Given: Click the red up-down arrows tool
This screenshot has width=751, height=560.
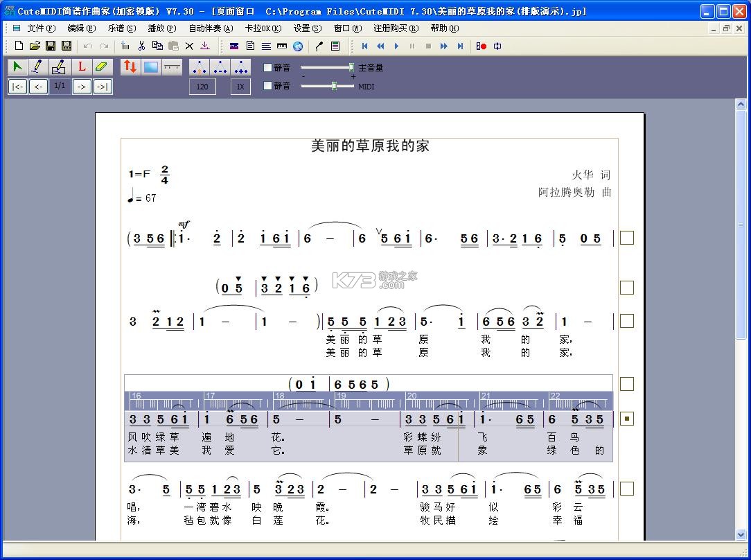Looking at the screenshot, I should (130, 67).
